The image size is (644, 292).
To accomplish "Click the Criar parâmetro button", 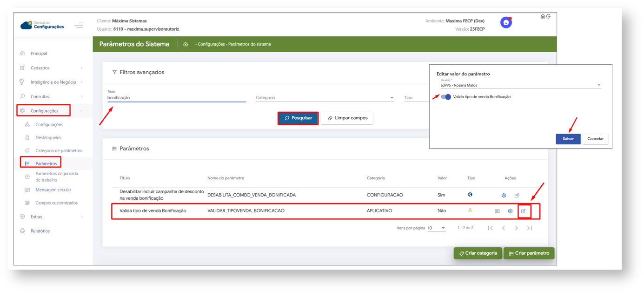I will click(529, 253).
